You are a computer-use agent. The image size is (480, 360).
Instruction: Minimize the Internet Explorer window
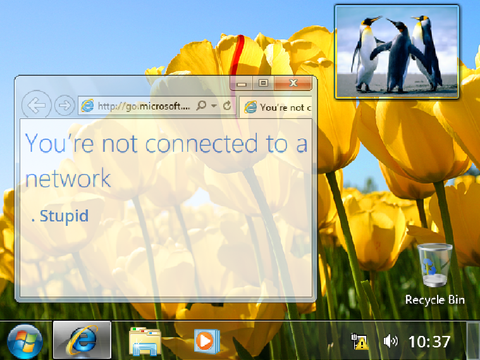[x=242, y=84]
